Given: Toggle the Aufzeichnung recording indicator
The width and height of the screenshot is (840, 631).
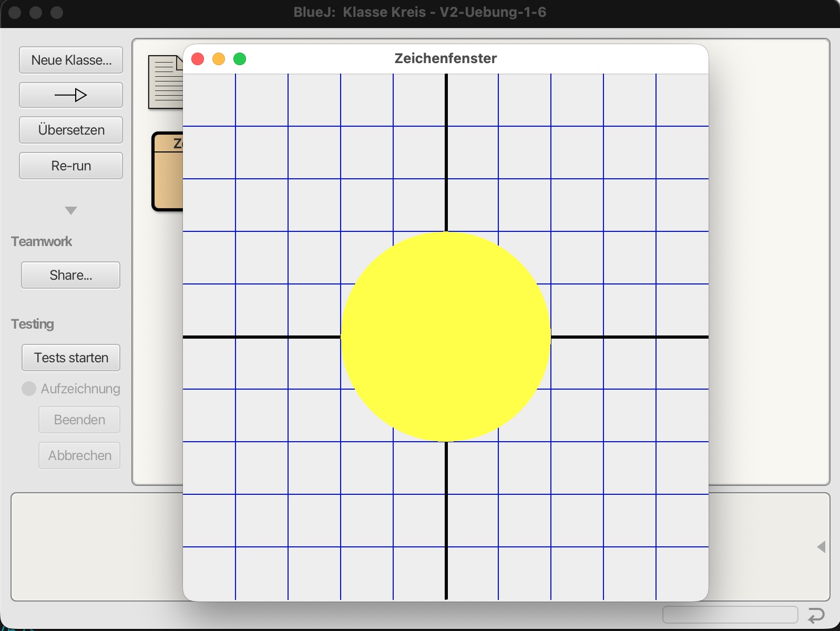Looking at the screenshot, I should pos(29,389).
